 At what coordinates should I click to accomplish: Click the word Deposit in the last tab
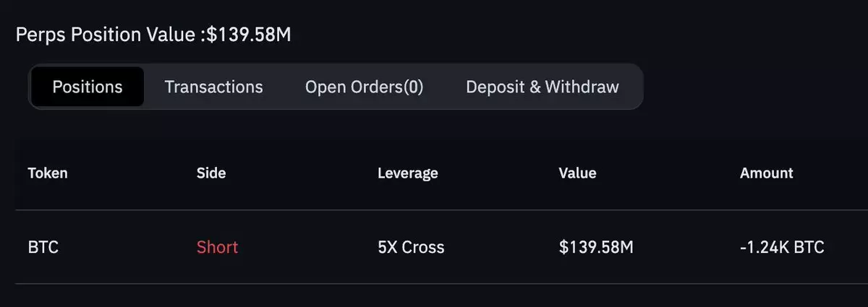495,87
